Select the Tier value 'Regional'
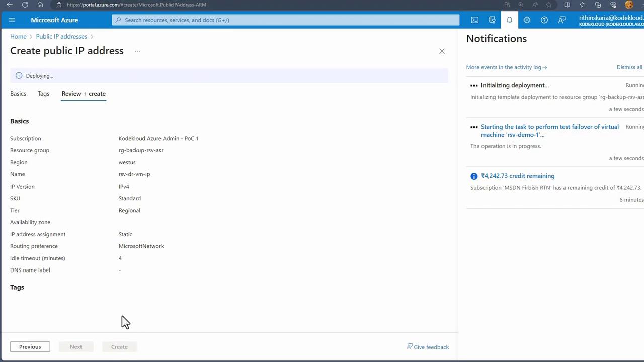 [x=129, y=210]
